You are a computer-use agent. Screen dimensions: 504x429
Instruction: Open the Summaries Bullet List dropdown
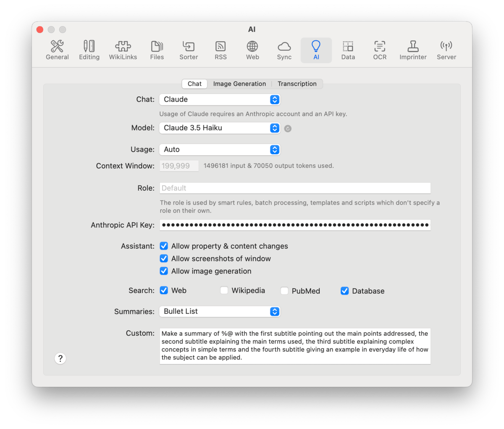pyautogui.click(x=219, y=311)
